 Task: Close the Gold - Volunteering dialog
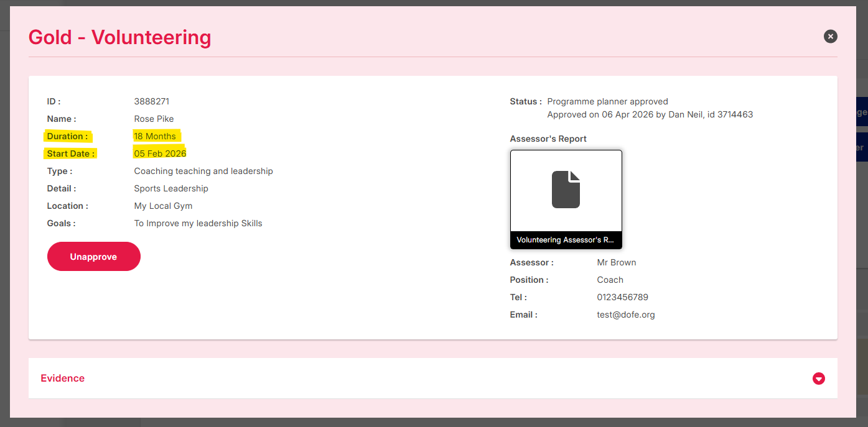(830, 37)
